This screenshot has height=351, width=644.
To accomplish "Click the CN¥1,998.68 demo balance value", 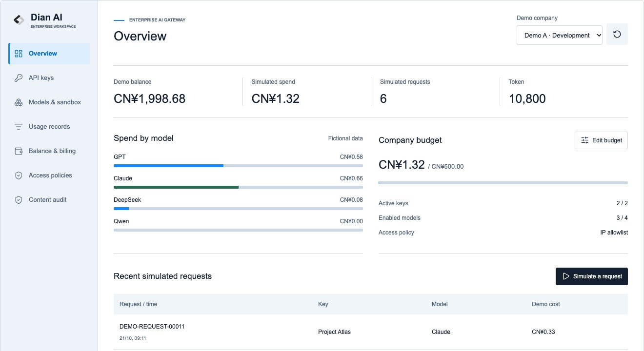I will pos(150,99).
